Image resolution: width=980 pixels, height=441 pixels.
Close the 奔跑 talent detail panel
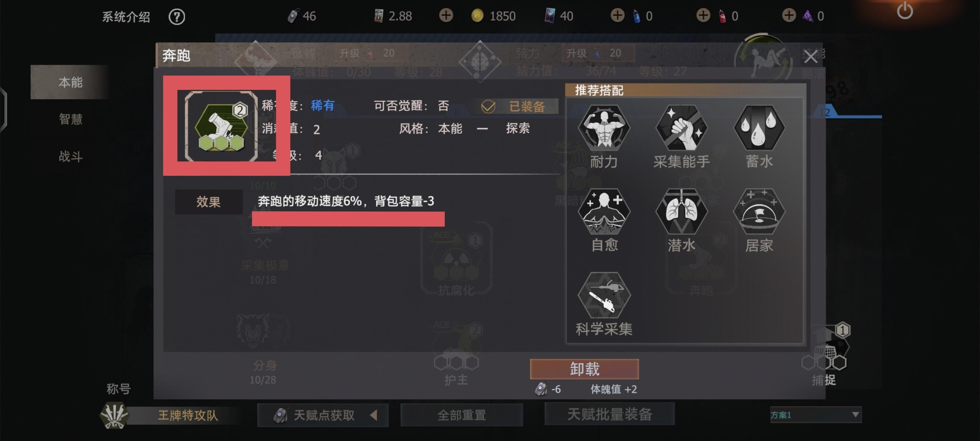click(x=810, y=57)
